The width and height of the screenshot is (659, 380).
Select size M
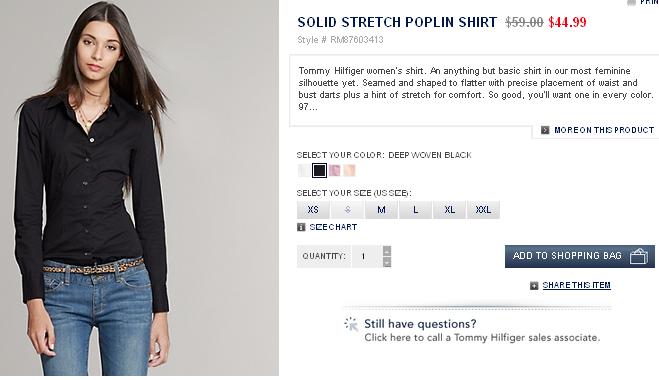point(381,210)
